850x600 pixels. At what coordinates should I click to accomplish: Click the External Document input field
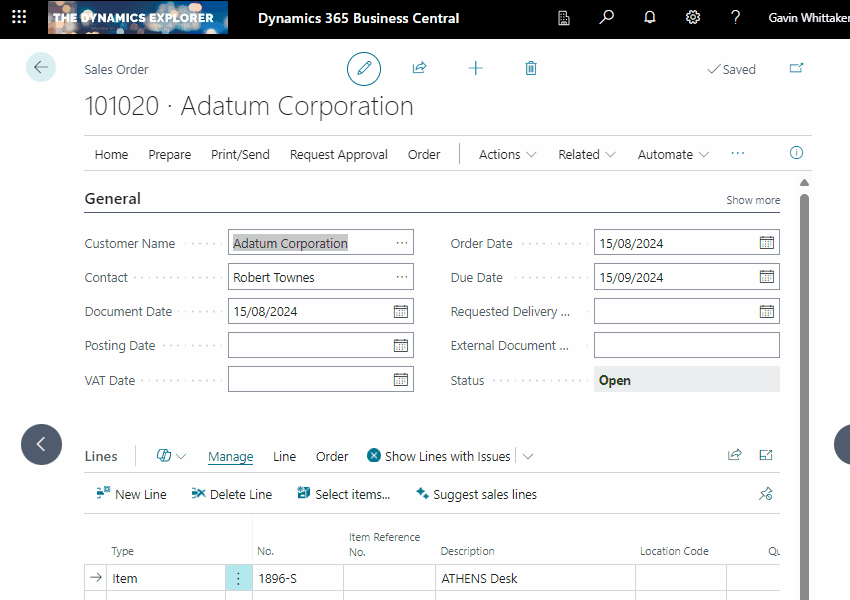tap(686, 346)
